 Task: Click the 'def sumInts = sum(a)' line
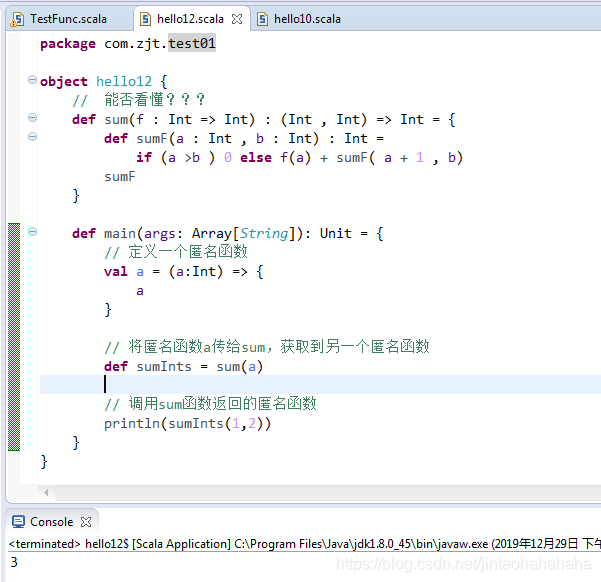(183, 366)
